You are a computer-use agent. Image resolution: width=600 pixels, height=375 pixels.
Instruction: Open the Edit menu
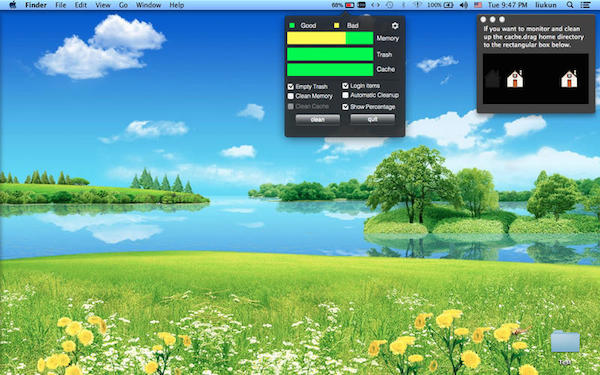(x=80, y=5)
